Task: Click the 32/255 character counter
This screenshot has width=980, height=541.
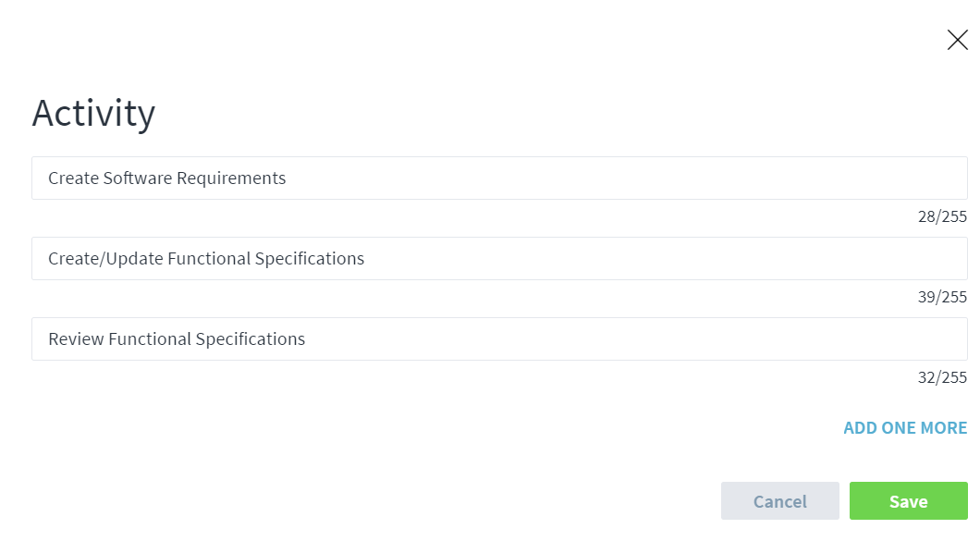Action: tap(942, 377)
